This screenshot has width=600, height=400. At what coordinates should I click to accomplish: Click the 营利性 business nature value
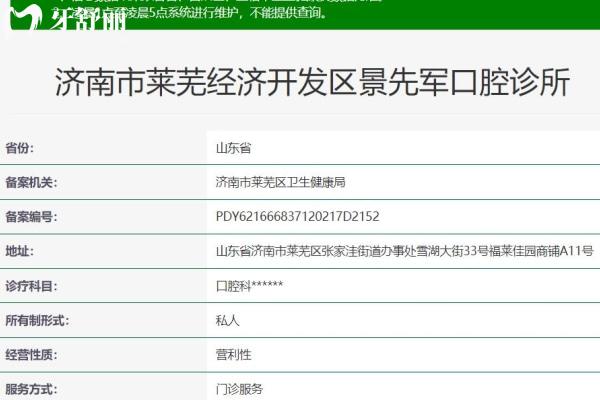click(233, 355)
